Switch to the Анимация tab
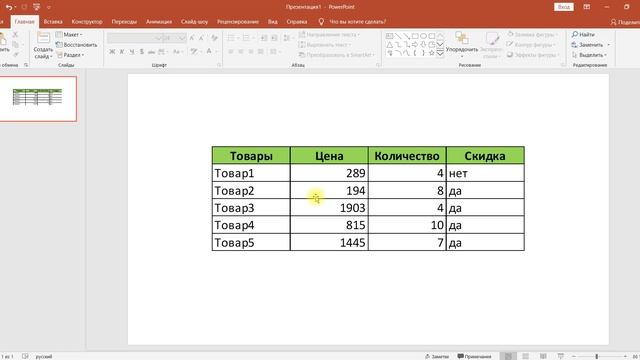The image size is (640, 360). click(159, 22)
